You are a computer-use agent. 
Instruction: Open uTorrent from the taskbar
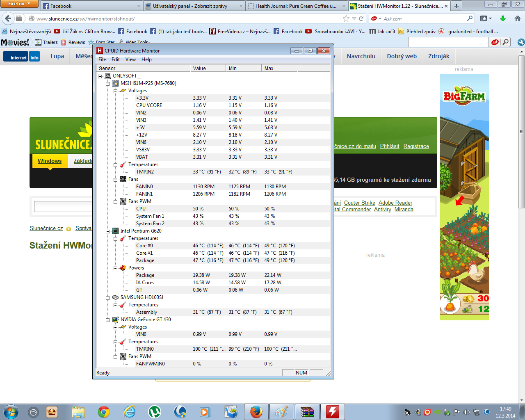coord(155,412)
